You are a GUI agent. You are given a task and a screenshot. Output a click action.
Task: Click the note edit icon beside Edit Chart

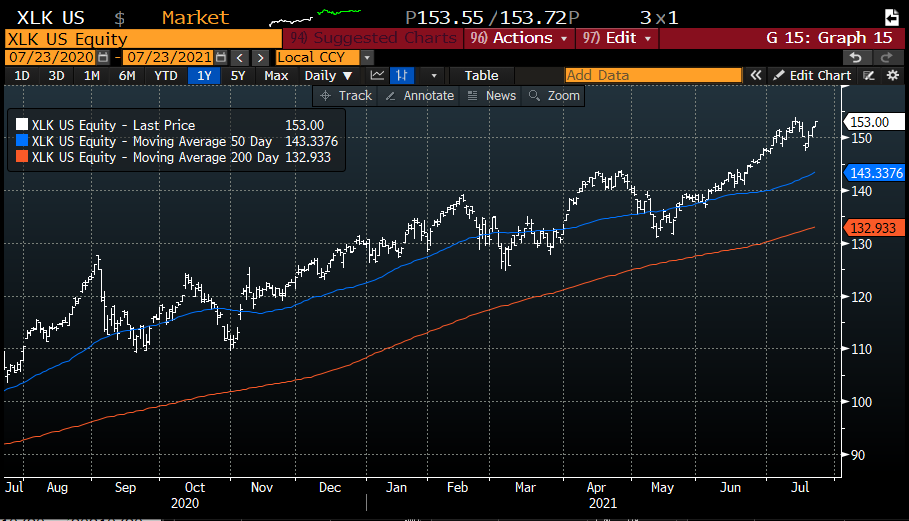(x=868, y=75)
